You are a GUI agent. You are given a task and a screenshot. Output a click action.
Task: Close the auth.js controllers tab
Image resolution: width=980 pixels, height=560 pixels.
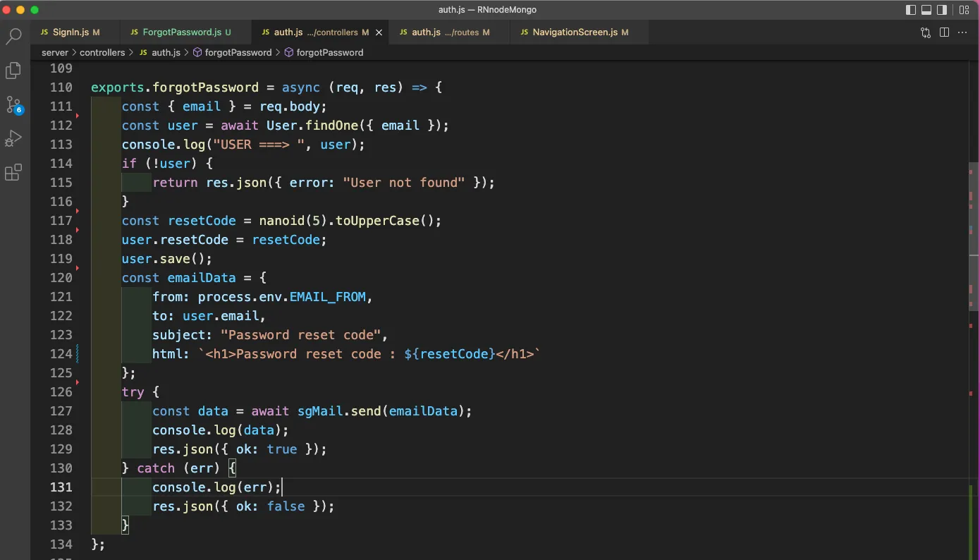[x=379, y=32]
